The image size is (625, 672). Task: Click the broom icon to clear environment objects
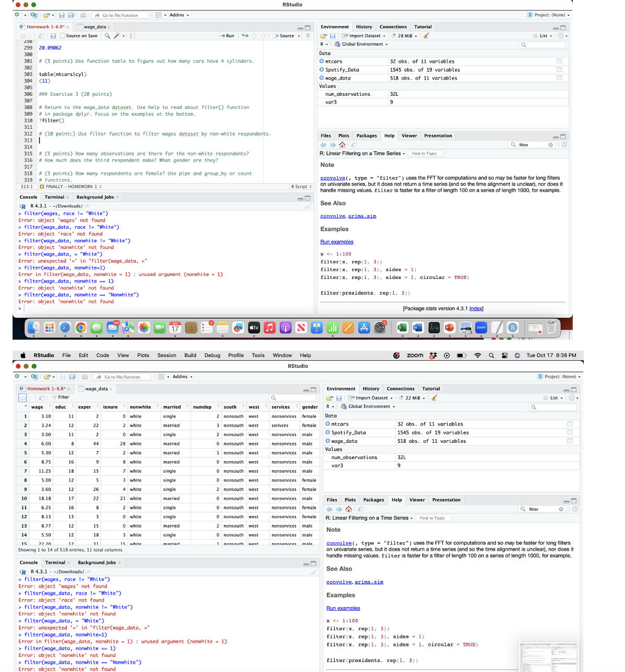(426, 36)
